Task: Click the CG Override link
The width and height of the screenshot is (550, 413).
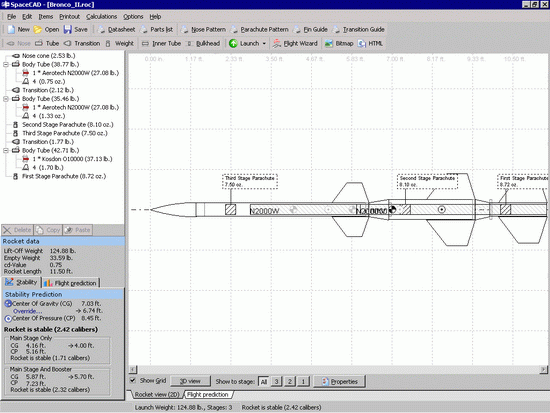Action: point(27,311)
